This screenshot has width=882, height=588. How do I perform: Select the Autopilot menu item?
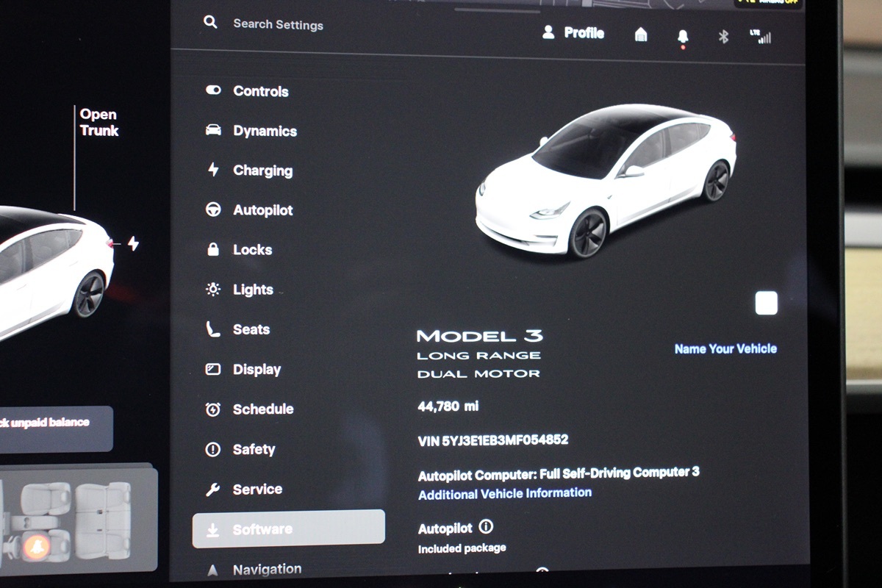(x=262, y=210)
